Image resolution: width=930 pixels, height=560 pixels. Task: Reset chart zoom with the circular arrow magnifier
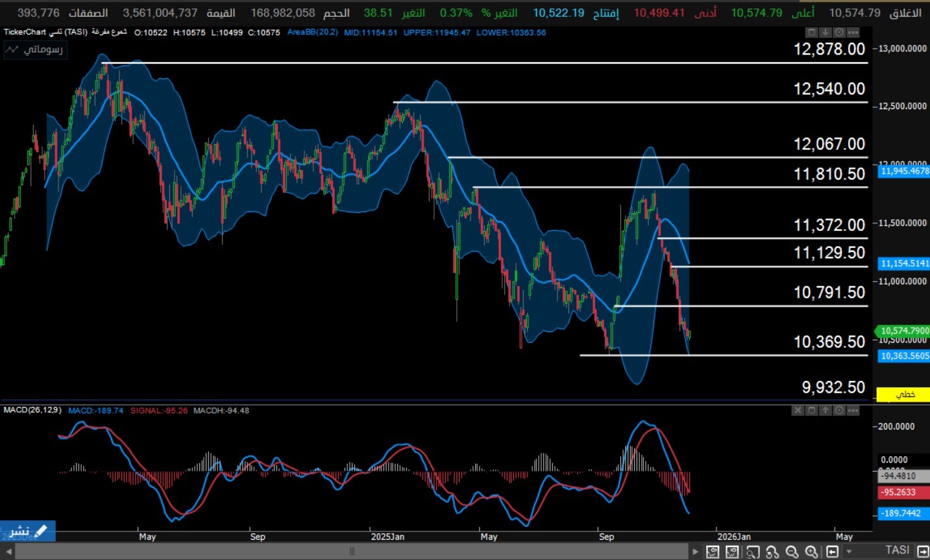point(772,552)
